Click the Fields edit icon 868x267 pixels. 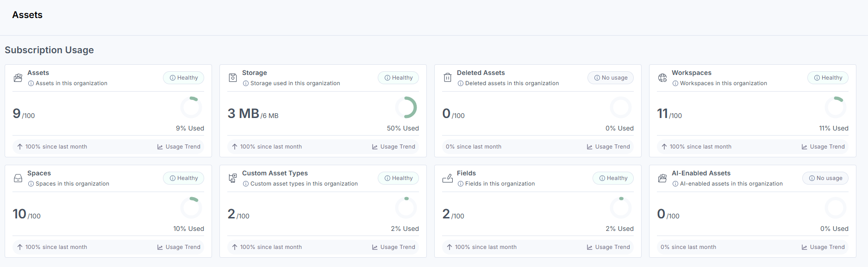point(448,178)
